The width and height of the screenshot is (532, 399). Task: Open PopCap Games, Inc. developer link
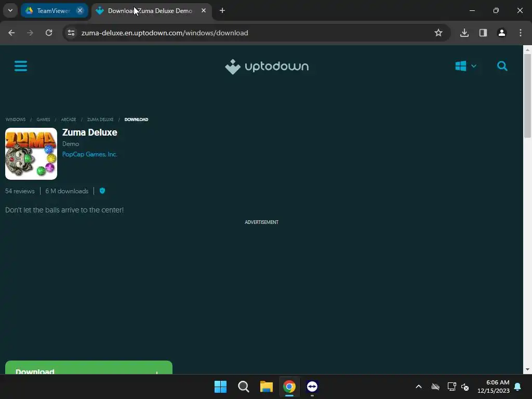tap(90, 154)
